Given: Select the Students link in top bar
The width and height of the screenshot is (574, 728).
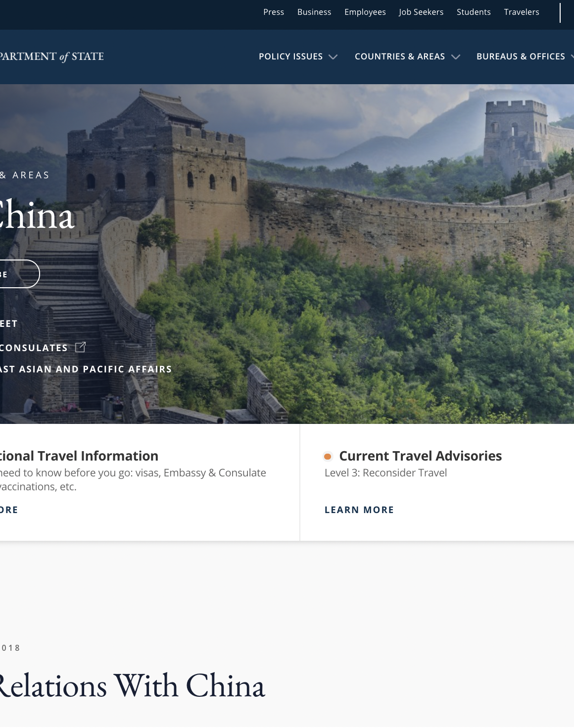Looking at the screenshot, I should coord(474,12).
